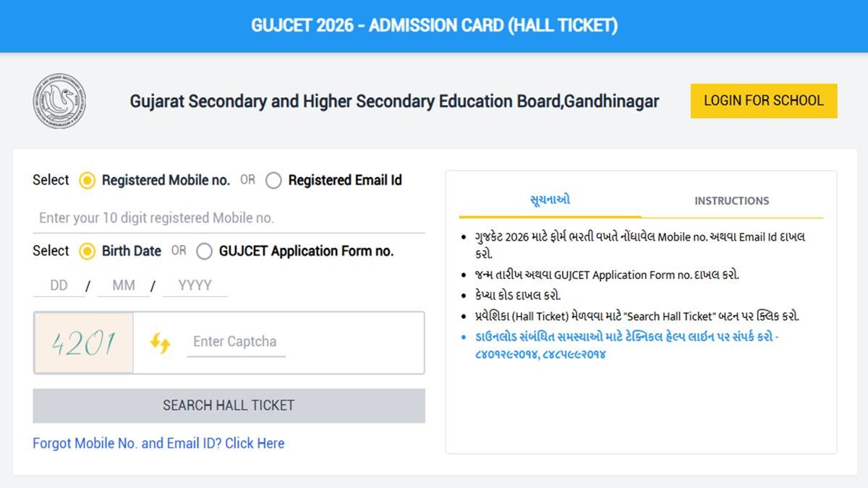Image resolution: width=868 pixels, height=488 pixels.
Task: Click the Education Board Gandhinagar title
Action: pos(394,101)
